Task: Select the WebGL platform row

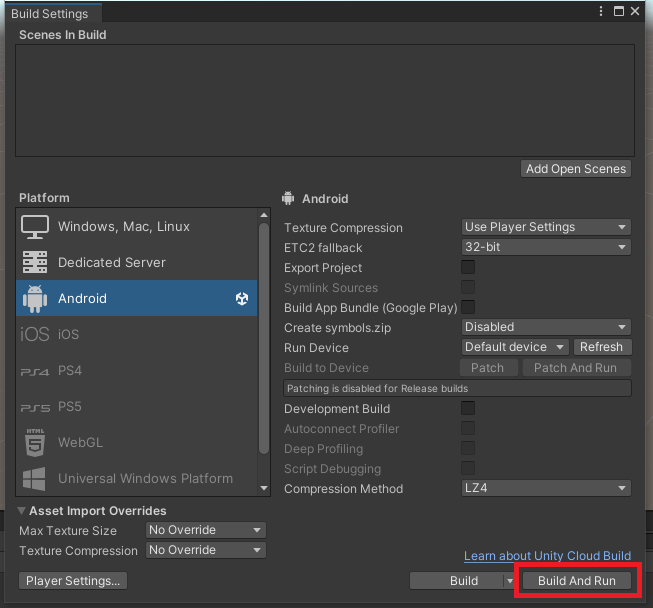Action: click(x=137, y=443)
